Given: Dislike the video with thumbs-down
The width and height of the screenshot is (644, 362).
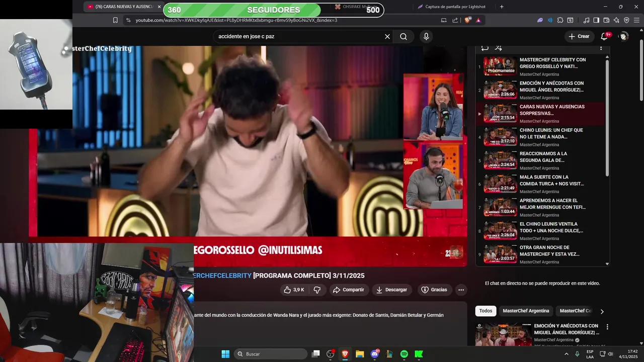Looking at the screenshot, I should [317, 290].
